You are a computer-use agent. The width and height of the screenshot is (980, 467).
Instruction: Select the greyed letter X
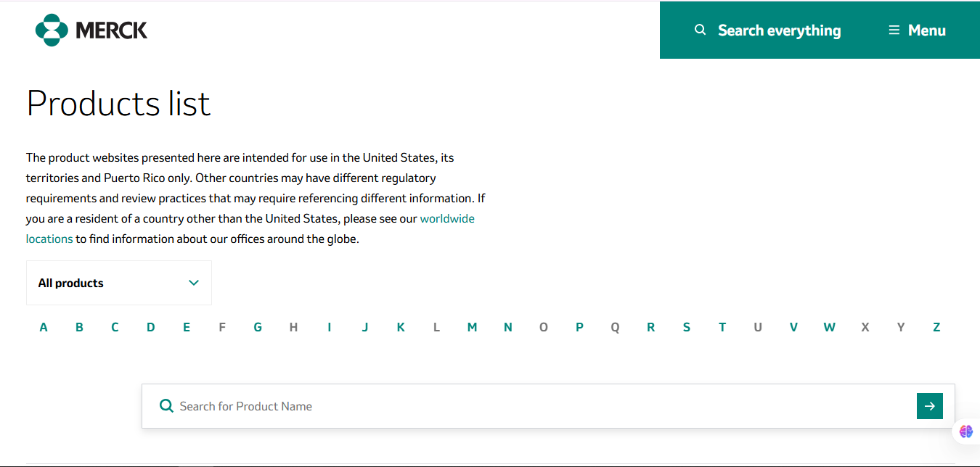865,327
